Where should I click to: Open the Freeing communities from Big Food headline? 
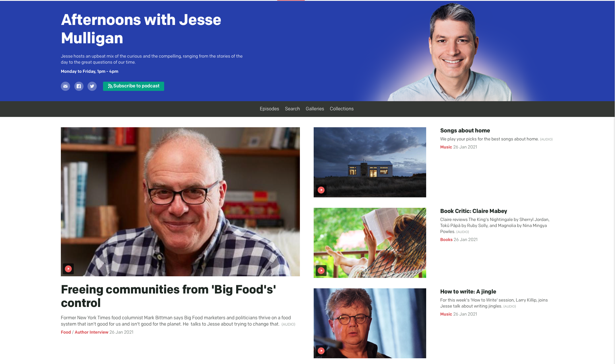pyautogui.click(x=168, y=296)
